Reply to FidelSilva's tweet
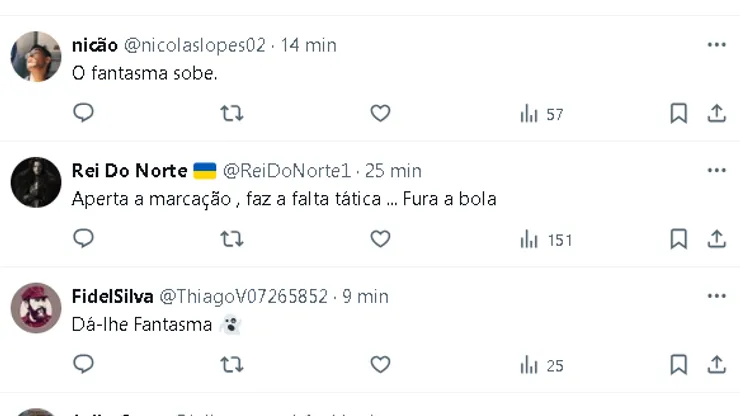The width and height of the screenshot is (740, 416). pyautogui.click(x=84, y=364)
